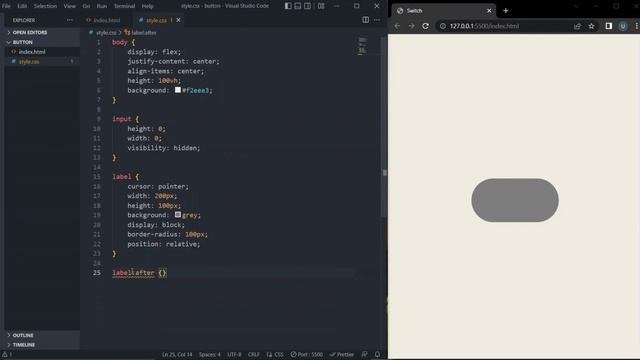
Task: Open the browser three-dot menu
Action: tap(636, 26)
